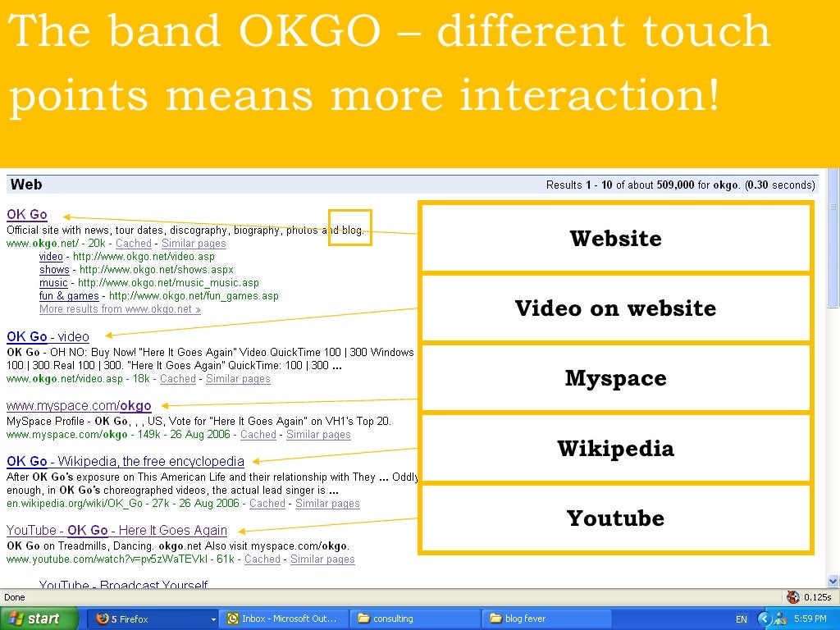Open the OK Go - video result title
Screen dimensions: 840x630
point(48,337)
